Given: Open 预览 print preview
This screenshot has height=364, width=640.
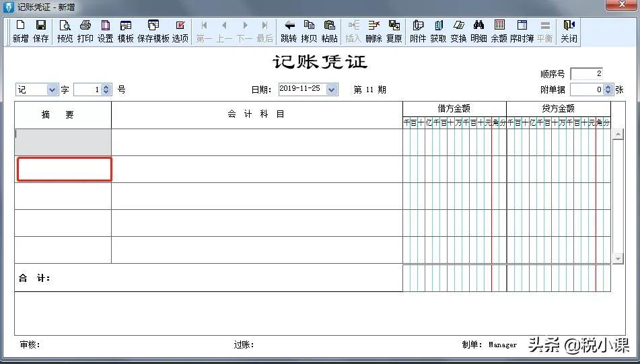Looking at the screenshot, I should pos(65,31).
